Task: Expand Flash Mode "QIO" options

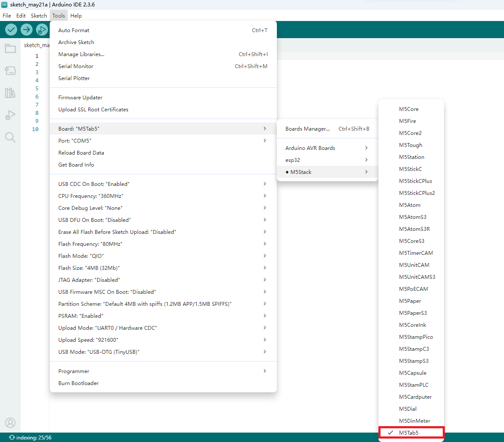Action: click(x=163, y=256)
